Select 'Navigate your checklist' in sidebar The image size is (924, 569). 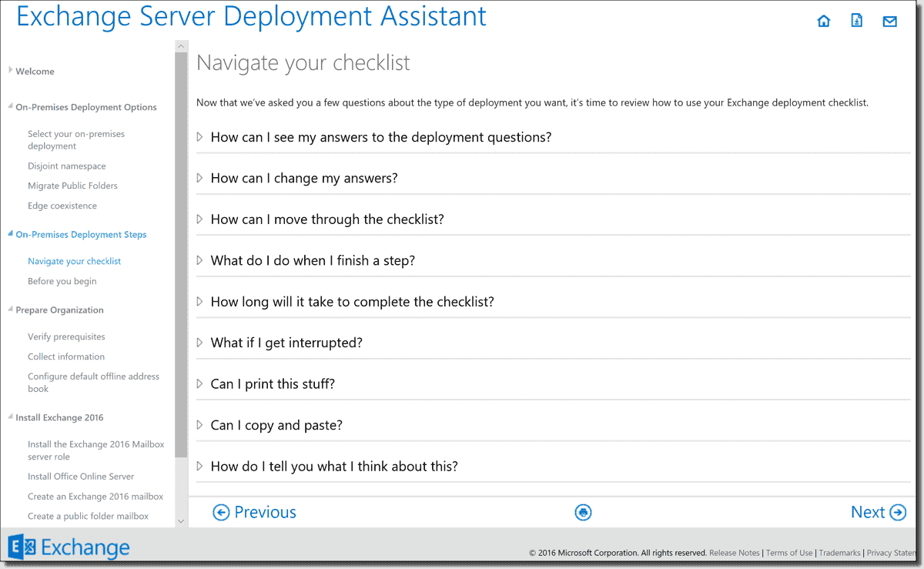coord(74,261)
